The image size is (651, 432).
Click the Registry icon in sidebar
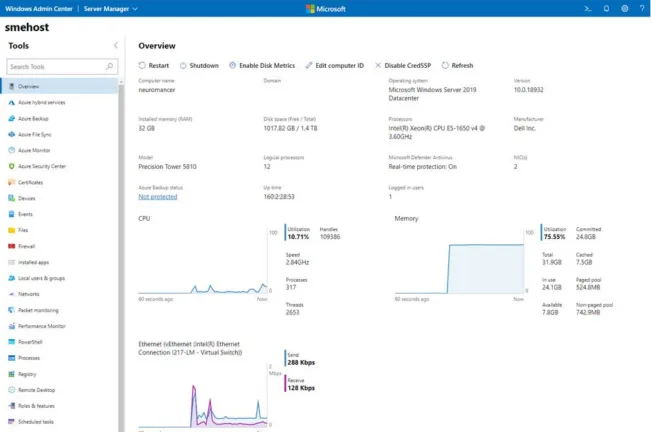pyautogui.click(x=11, y=374)
